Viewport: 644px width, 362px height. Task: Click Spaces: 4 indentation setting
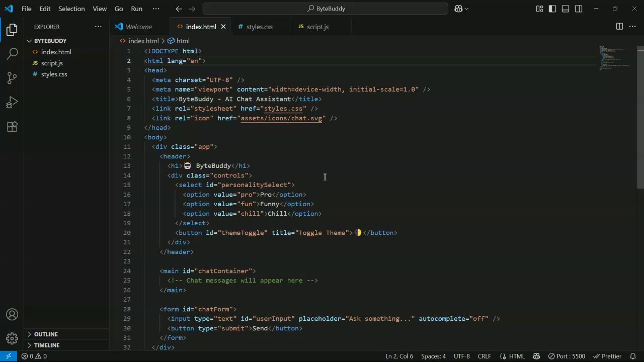433,356
